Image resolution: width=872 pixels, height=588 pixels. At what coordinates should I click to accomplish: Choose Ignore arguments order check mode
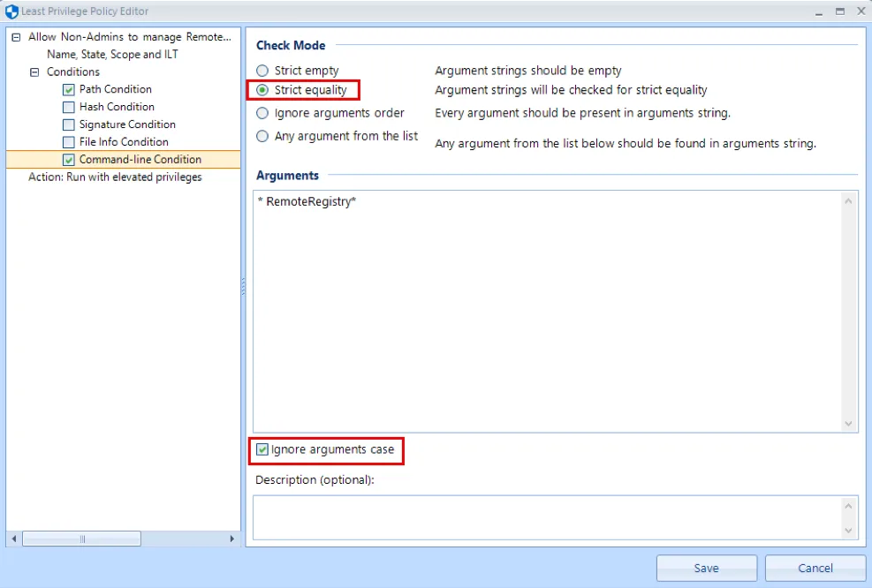point(262,113)
